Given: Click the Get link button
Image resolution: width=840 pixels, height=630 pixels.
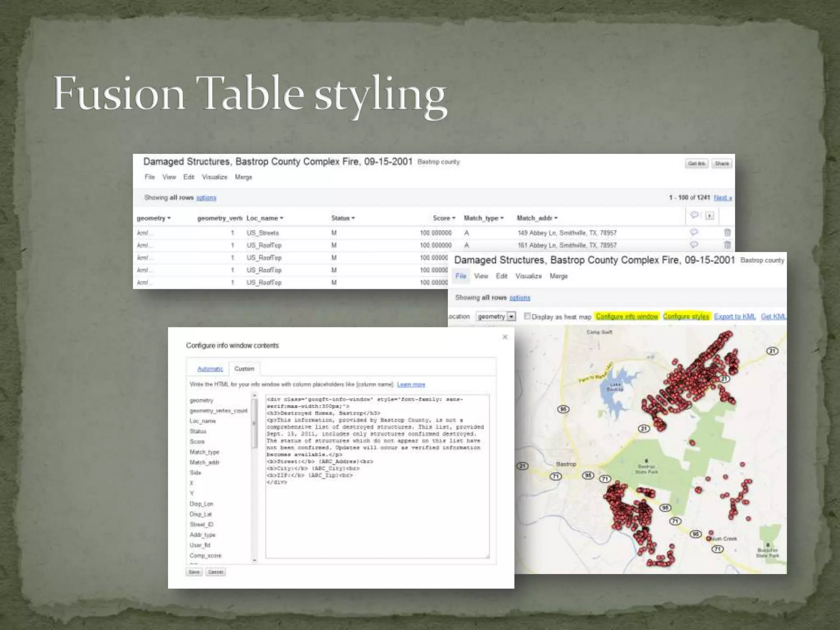Looking at the screenshot, I should pyautogui.click(x=696, y=164).
